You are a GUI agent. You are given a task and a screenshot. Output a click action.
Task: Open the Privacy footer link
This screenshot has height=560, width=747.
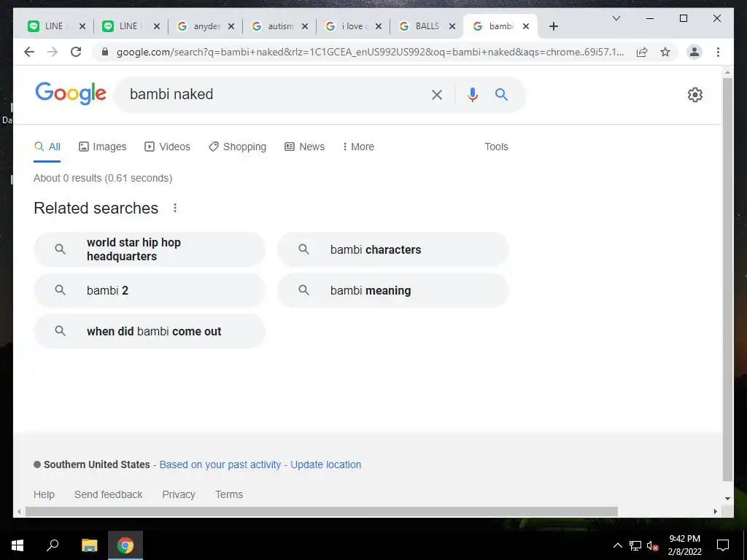point(179,495)
